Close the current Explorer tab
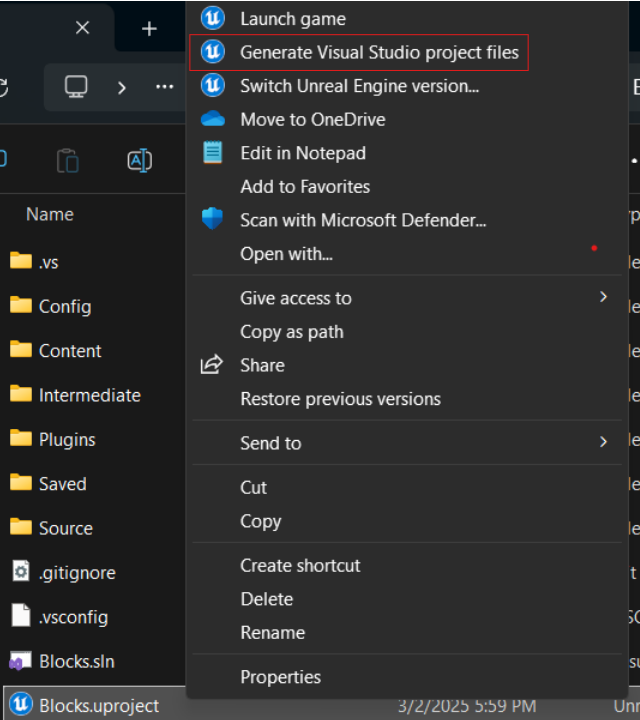 [83, 28]
